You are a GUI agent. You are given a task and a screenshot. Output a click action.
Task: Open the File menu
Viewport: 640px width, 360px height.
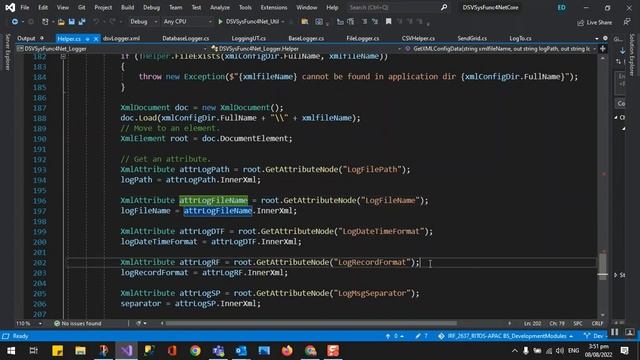click(24, 7)
